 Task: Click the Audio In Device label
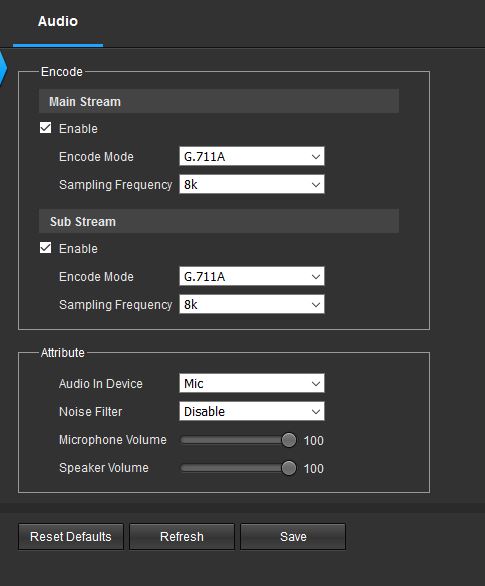[x=101, y=383]
